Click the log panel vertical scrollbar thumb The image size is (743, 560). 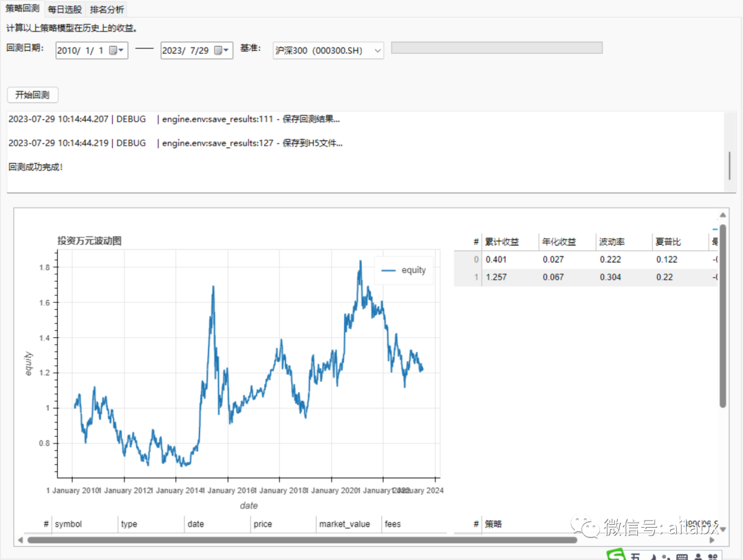730,165
